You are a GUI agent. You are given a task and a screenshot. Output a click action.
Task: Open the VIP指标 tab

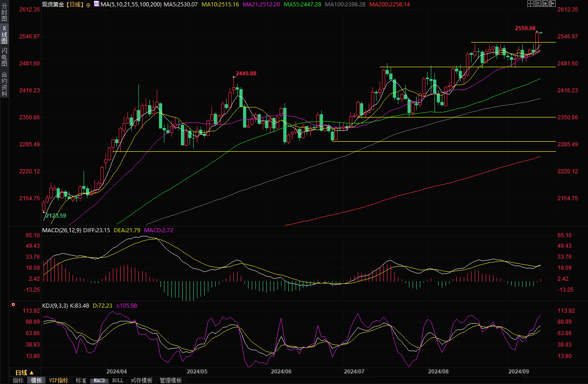[58, 380]
